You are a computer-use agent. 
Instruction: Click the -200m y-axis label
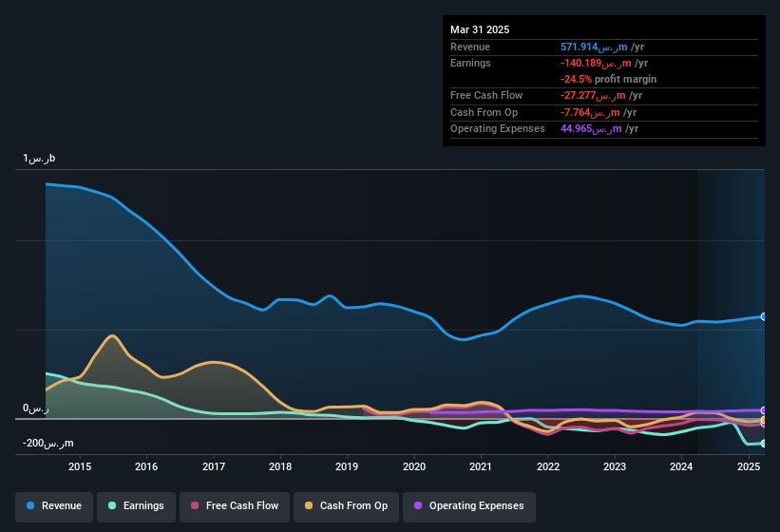coord(48,443)
